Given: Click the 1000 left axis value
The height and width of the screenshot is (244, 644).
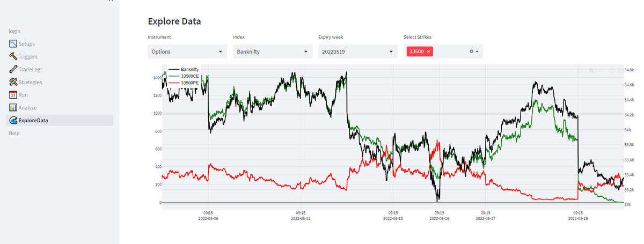Looking at the screenshot, I should click(x=156, y=113).
